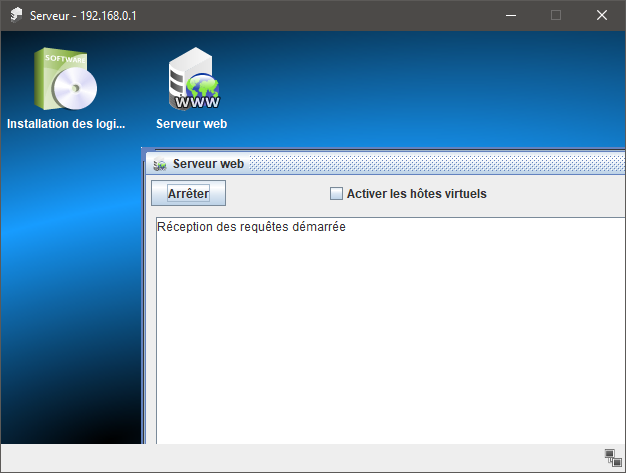626x473 pixels.
Task: Click the 'Réception des requêtes démarrée' log line
Action: [x=251, y=227]
